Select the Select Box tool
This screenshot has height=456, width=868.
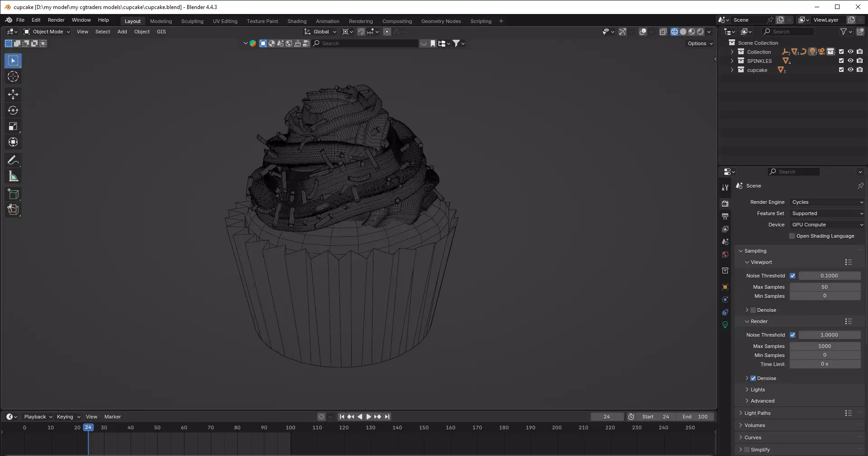point(13,61)
